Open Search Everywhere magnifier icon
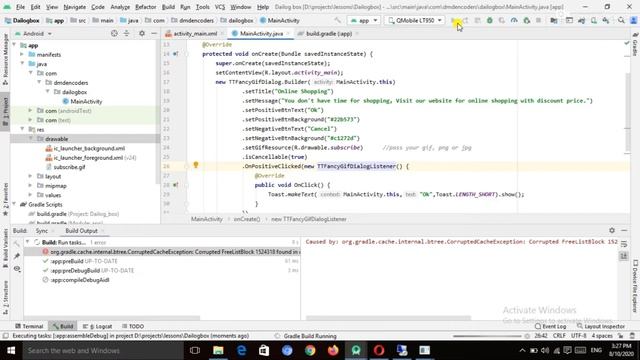 (x=621, y=20)
